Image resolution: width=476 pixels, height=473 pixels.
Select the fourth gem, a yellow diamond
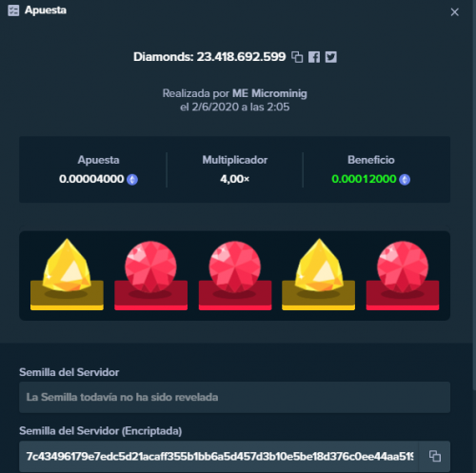tap(318, 274)
